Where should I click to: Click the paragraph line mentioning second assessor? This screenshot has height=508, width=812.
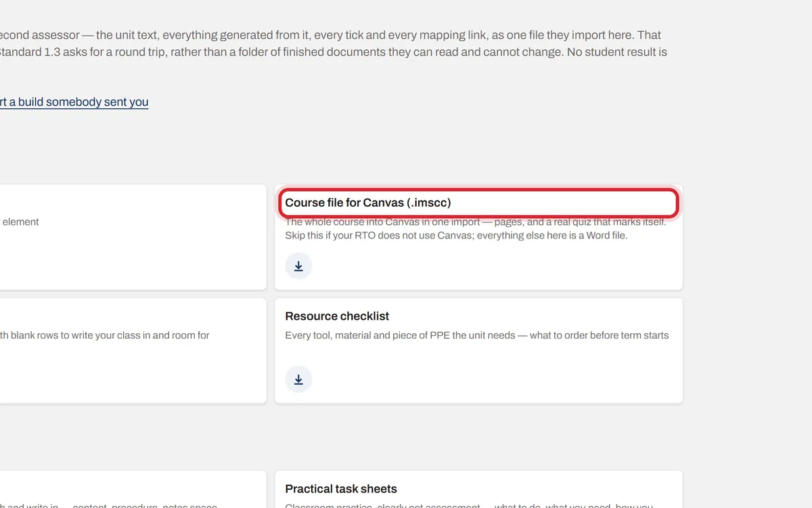click(331, 35)
